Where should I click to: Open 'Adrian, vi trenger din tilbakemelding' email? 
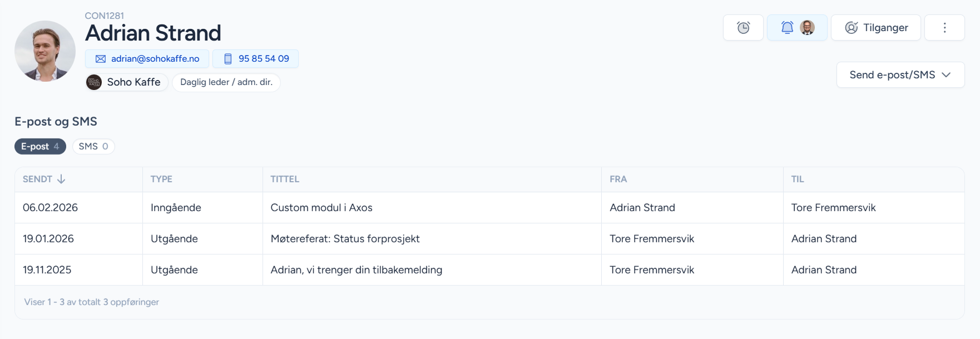click(356, 270)
